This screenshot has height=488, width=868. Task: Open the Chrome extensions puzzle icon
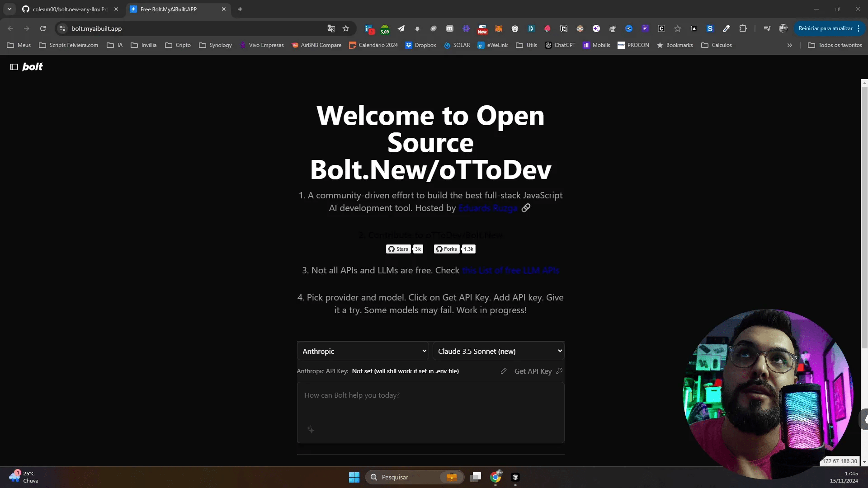pyautogui.click(x=743, y=28)
